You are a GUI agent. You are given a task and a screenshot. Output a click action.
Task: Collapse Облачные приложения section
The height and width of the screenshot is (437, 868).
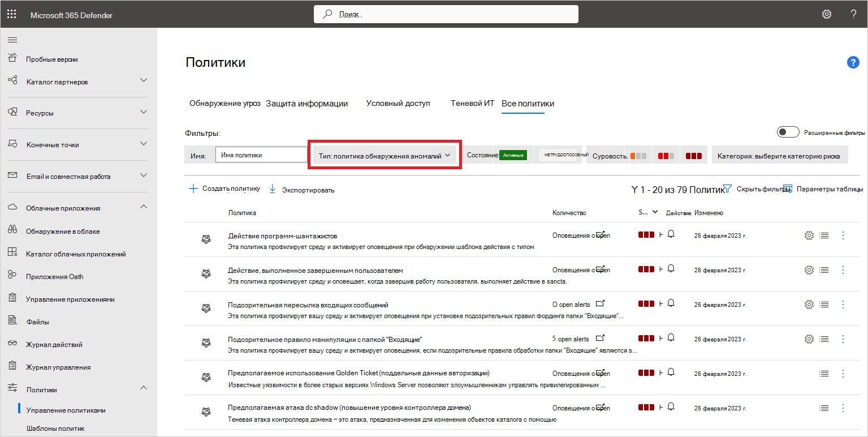coord(144,207)
